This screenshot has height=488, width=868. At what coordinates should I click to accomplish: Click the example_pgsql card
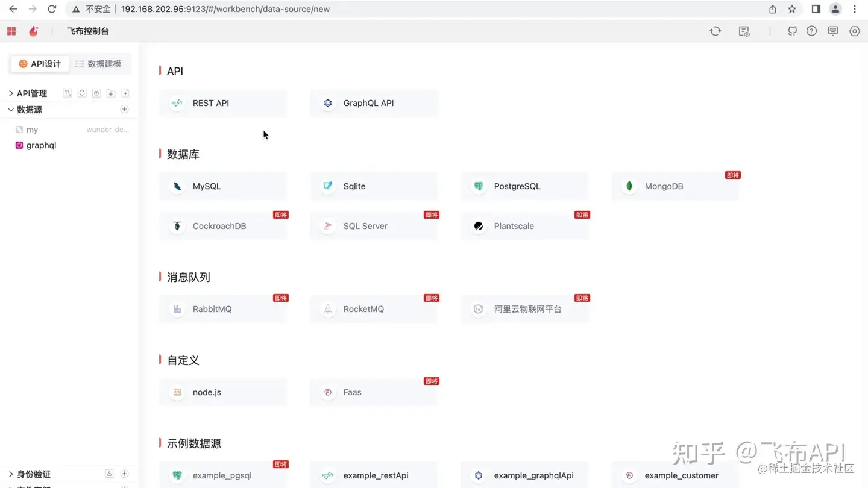pyautogui.click(x=223, y=475)
